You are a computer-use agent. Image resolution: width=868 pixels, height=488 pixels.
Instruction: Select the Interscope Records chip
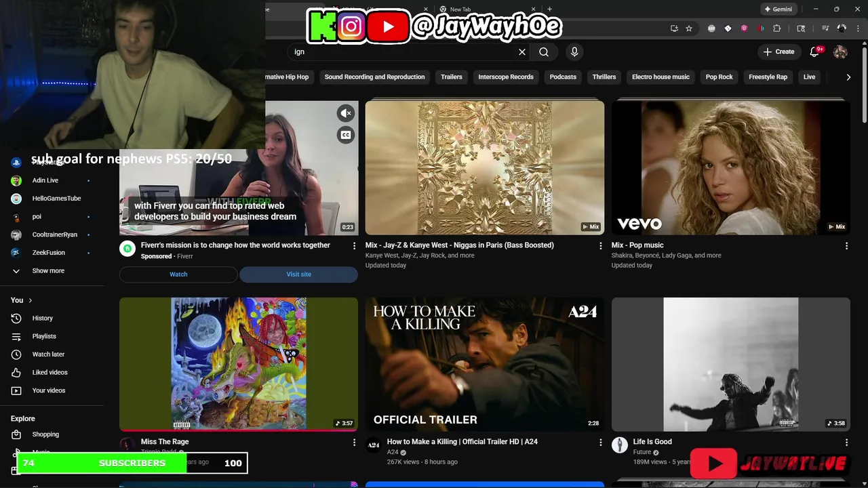506,77
